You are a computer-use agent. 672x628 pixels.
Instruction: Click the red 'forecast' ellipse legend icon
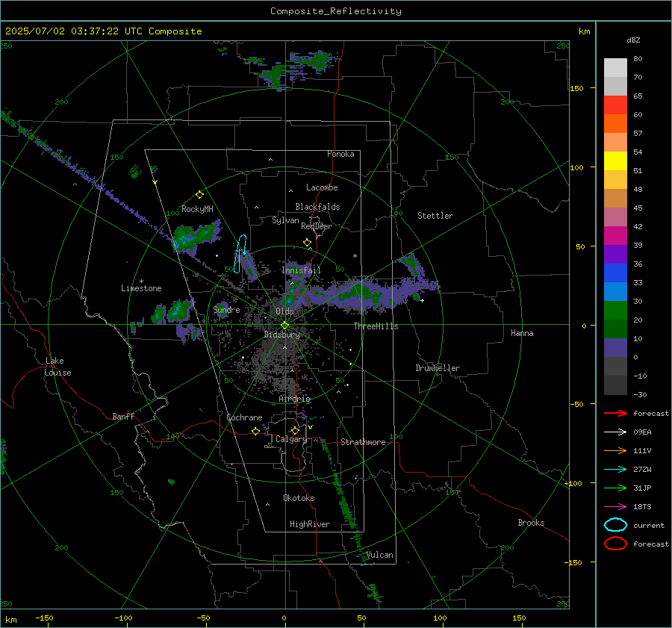[x=615, y=544]
